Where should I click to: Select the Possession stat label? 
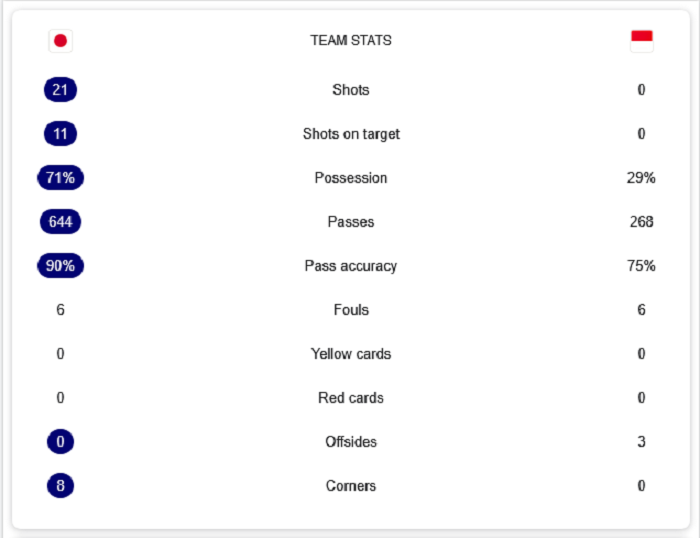(351, 178)
